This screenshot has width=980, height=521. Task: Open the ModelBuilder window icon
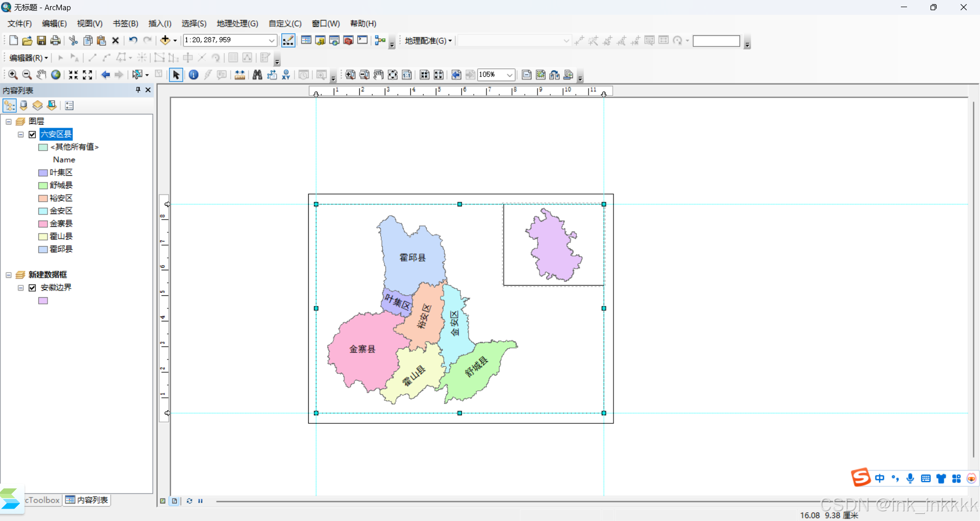pos(380,40)
